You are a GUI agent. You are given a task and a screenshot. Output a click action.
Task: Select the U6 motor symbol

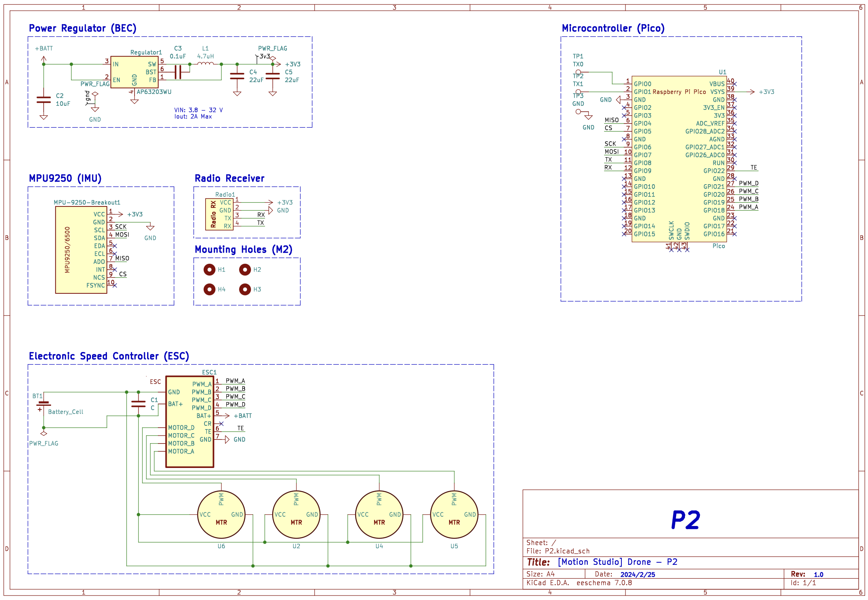(221, 515)
